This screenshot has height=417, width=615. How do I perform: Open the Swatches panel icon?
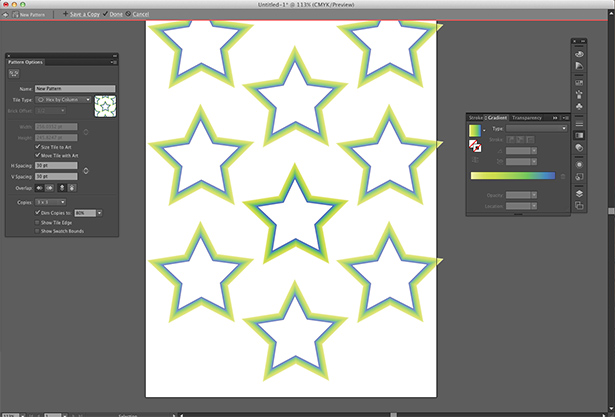point(579,83)
